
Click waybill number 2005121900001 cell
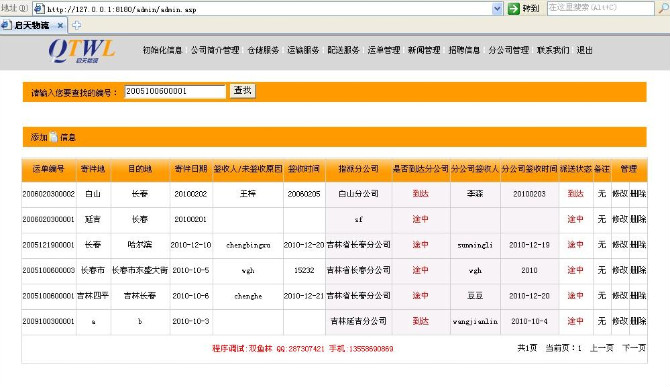pyautogui.click(x=49, y=245)
